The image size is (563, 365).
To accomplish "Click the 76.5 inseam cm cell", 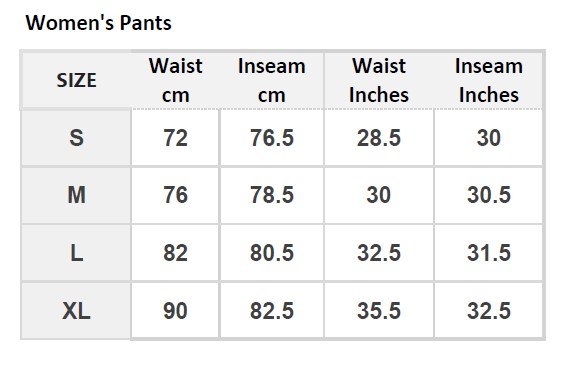I will pyautogui.click(x=272, y=138).
